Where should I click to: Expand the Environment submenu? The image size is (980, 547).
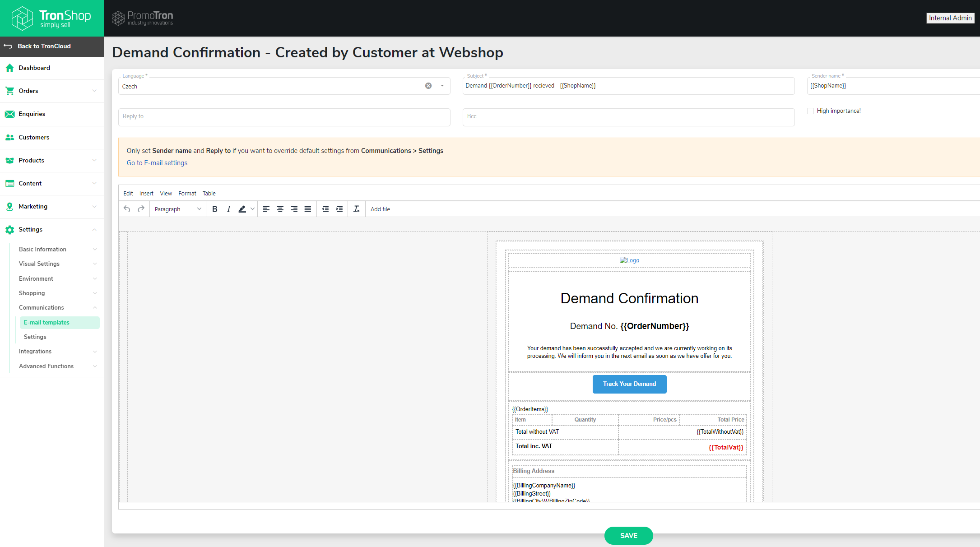pyautogui.click(x=95, y=279)
